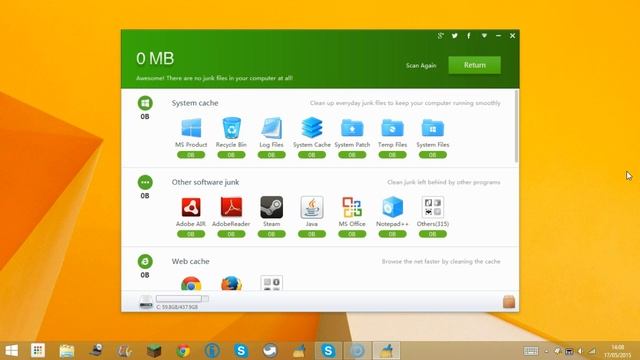Image resolution: width=640 pixels, height=360 pixels.
Task: Click the 0B badge under MS Product
Action: click(191, 155)
